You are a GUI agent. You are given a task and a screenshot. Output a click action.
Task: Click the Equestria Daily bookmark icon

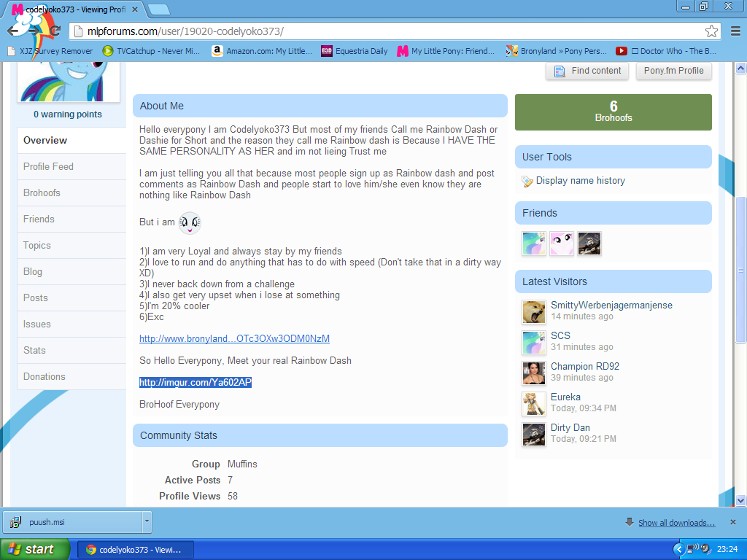327,51
